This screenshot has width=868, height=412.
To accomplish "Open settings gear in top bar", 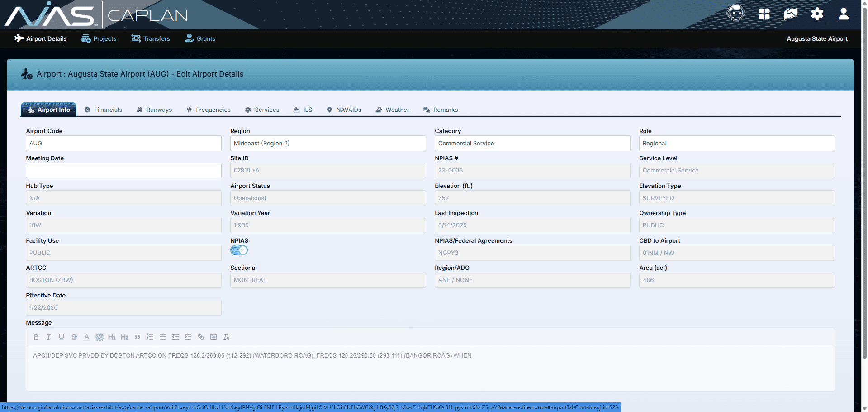I will click(817, 14).
